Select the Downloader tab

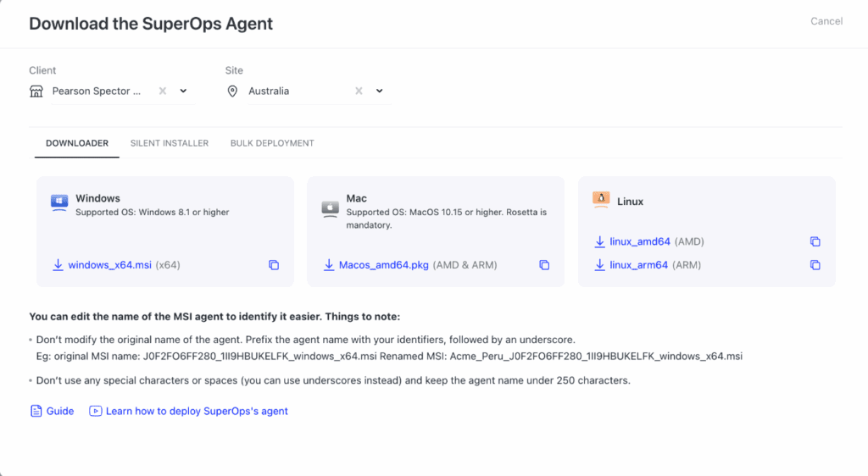pos(77,143)
